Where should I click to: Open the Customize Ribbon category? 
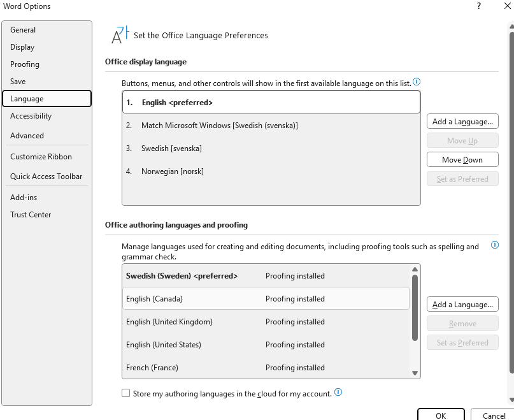click(x=46, y=157)
